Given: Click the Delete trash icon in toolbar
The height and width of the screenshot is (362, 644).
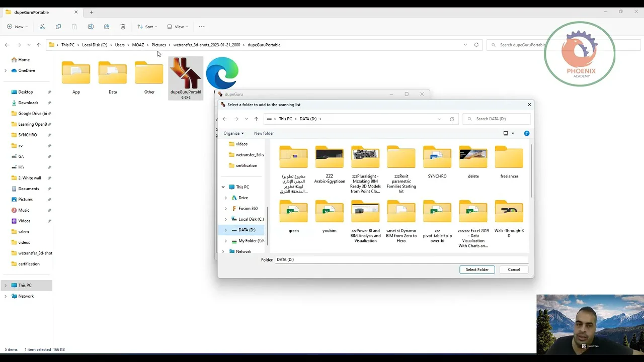Looking at the screenshot, I should [x=123, y=27].
